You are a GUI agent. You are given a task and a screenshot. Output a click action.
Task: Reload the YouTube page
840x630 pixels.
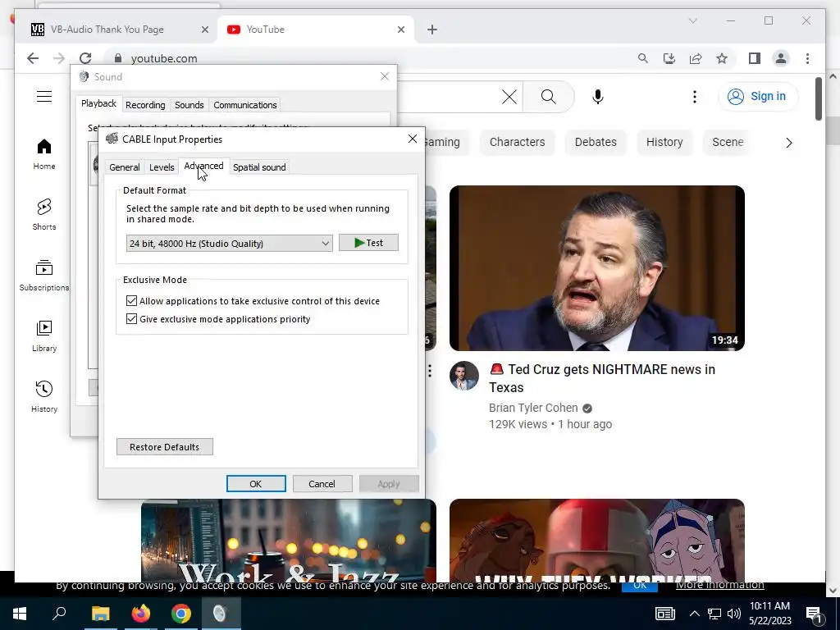tap(85, 58)
